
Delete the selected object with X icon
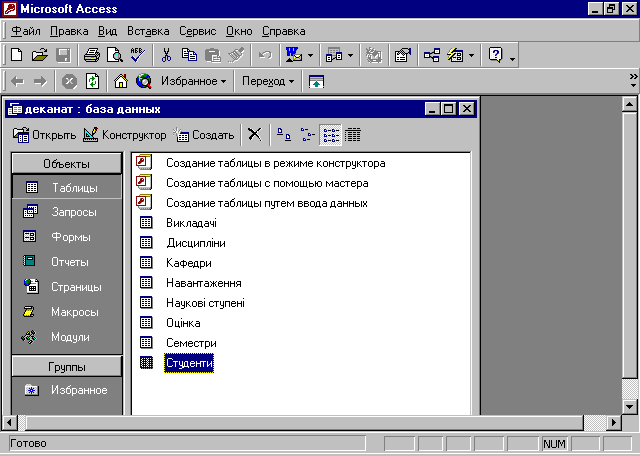(254, 134)
